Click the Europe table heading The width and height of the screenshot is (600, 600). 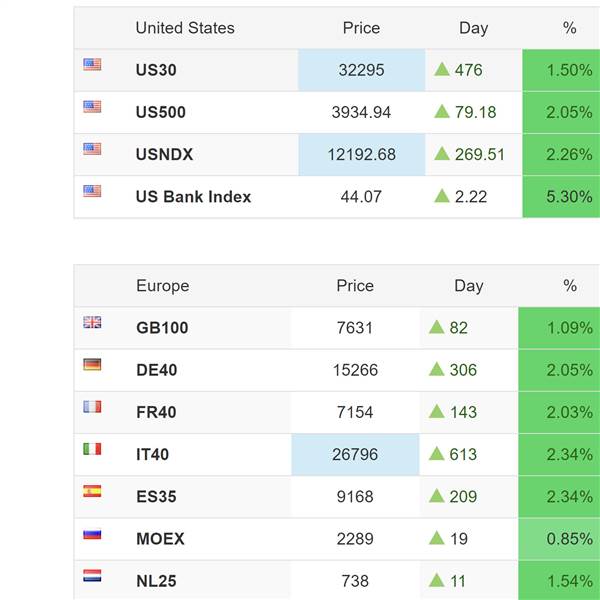click(x=163, y=286)
